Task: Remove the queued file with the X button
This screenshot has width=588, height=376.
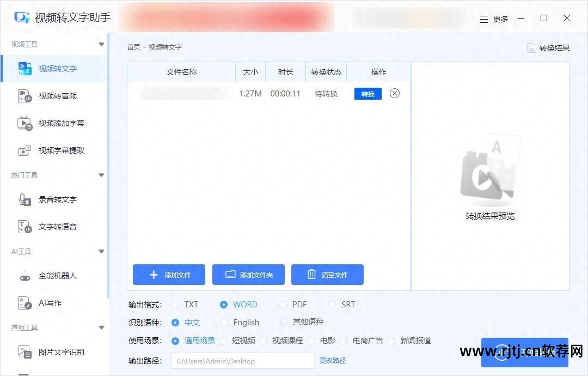Action: tap(394, 93)
